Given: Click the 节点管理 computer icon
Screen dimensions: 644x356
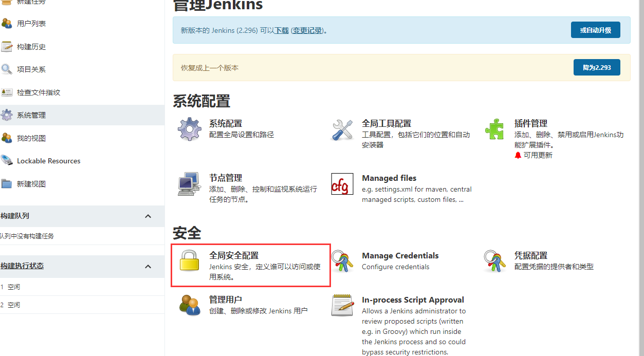Looking at the screenshot, I should point(189,184).
